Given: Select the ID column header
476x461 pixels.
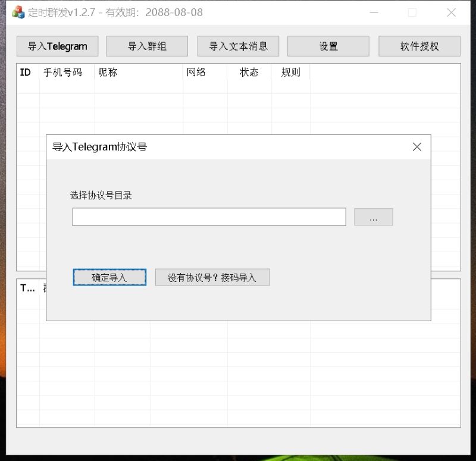Looking at the screenshot, I should (25, 73).
